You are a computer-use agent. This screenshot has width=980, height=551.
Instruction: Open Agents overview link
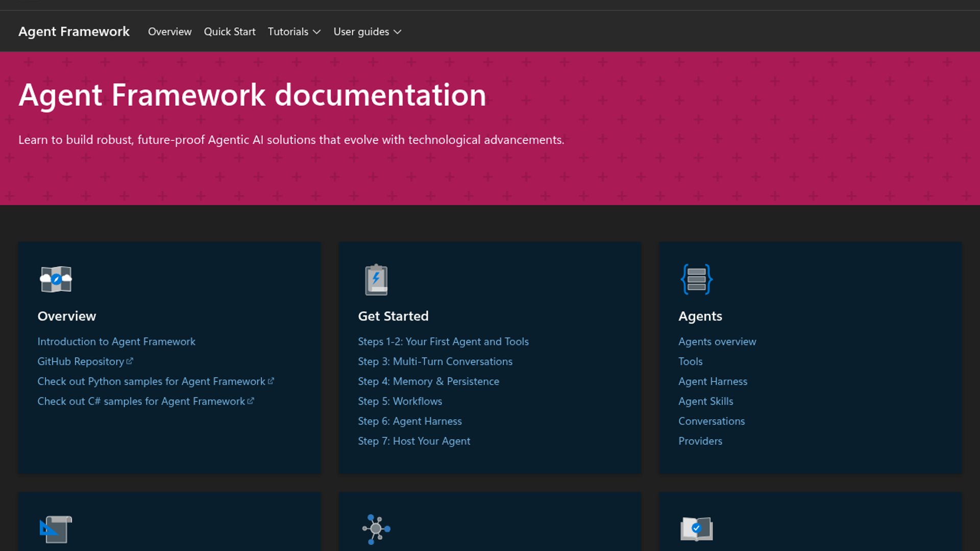pos(717,341)
